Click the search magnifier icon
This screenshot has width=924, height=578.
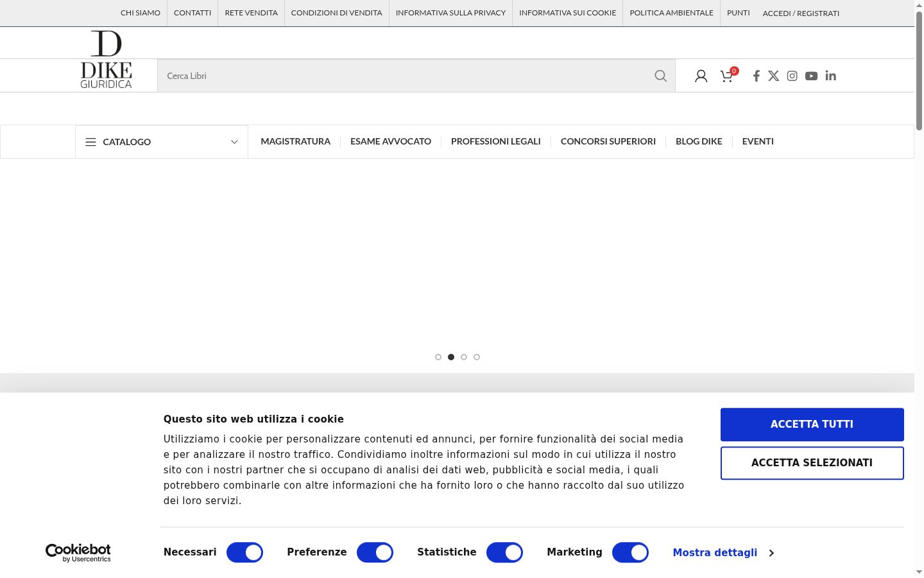(x=660, y=76)
